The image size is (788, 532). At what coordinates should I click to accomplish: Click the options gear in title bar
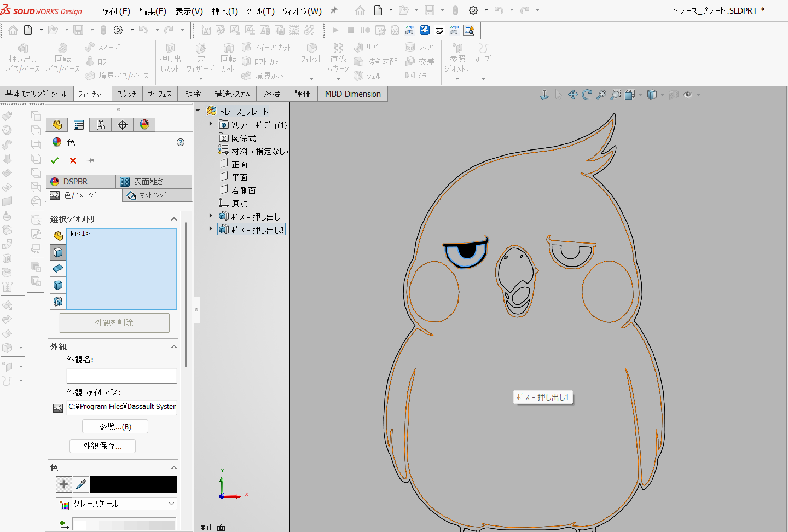[x=473, y=10]
